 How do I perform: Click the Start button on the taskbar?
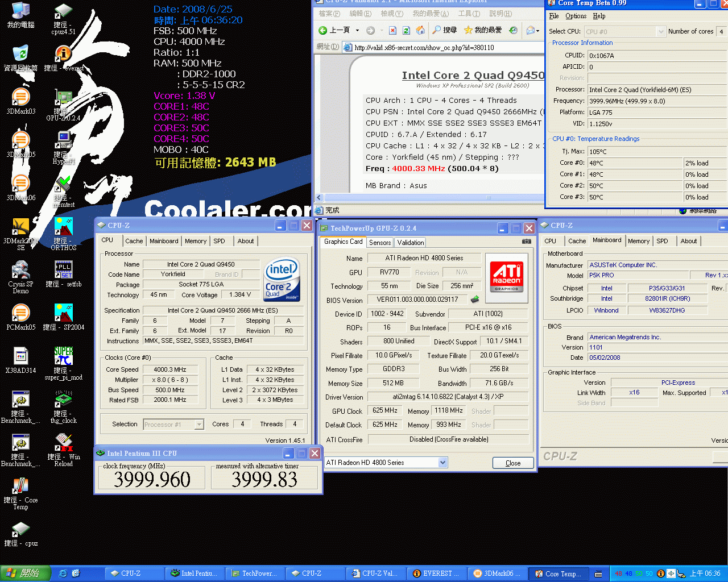[x=26, y=573]
